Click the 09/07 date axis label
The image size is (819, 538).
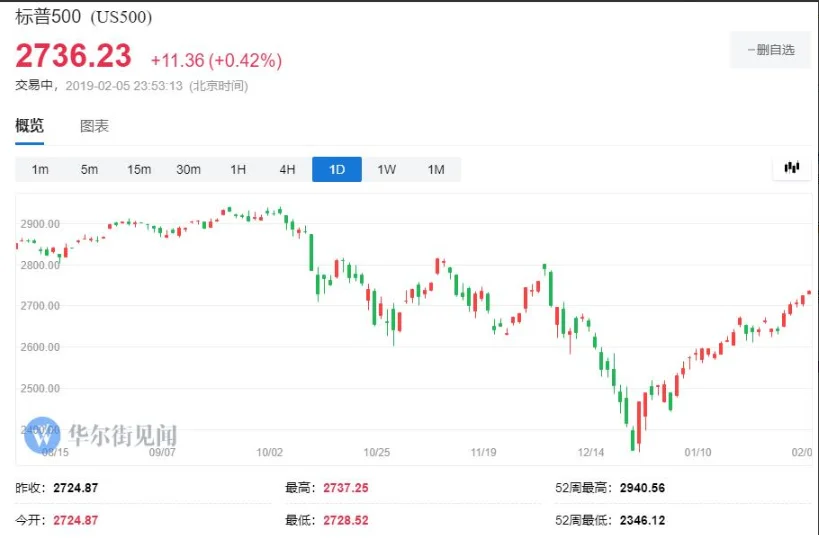tap(162, 452)
